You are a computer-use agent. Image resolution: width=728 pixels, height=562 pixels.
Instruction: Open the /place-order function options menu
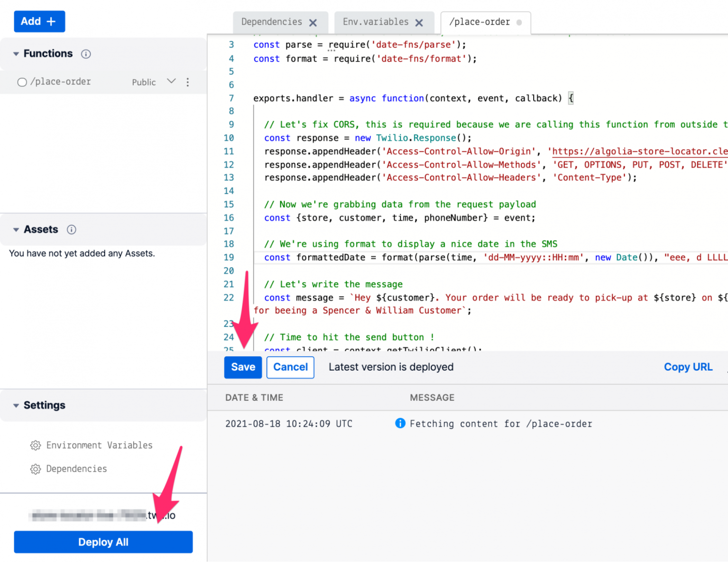pyautogui.click(x=188, y=82)
